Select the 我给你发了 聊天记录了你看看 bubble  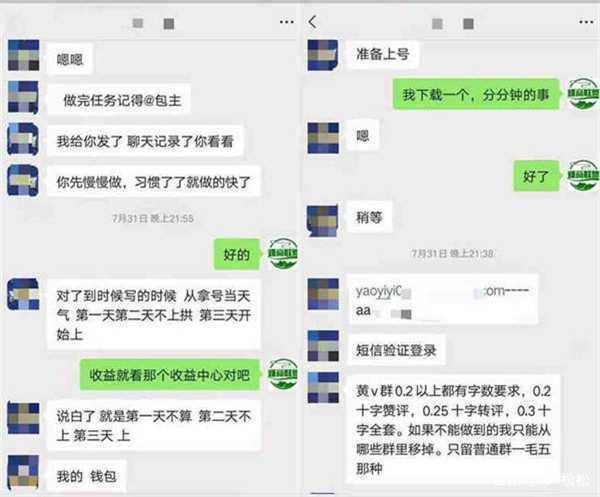145,141
